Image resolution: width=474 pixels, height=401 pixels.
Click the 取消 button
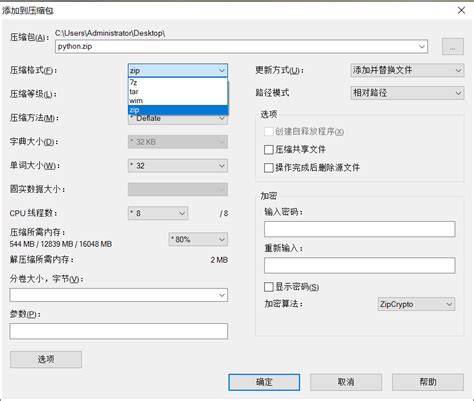tap(346, 382)
